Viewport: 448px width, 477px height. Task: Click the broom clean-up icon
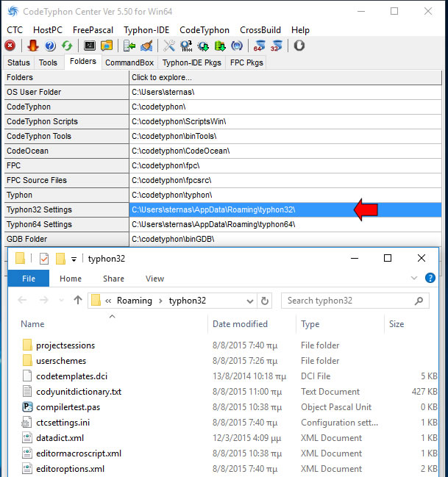coord(146,46)
